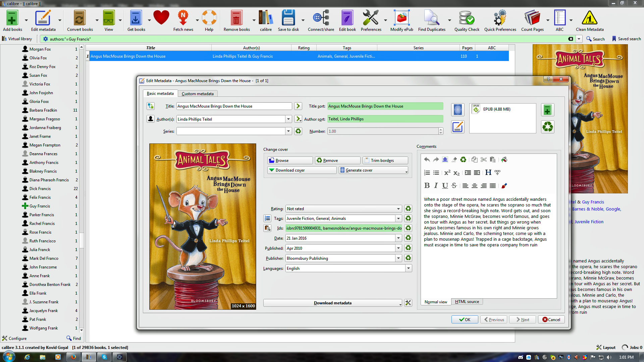Click the Modify ePub icon
The width and height of the screenshot is (644, 362).
[x=401, y=19]
